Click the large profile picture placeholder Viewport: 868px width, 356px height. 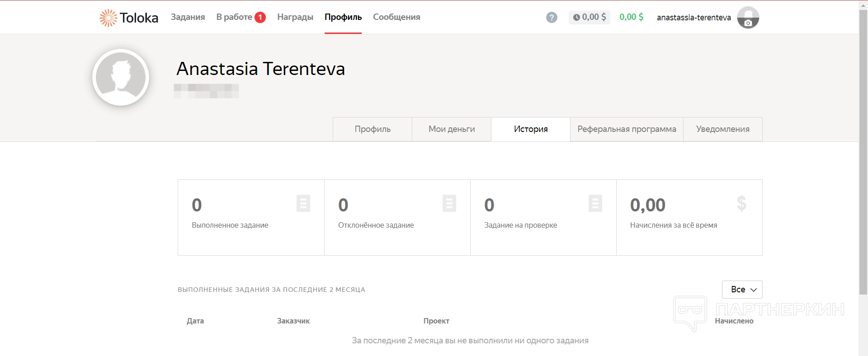tap(121, 77)
